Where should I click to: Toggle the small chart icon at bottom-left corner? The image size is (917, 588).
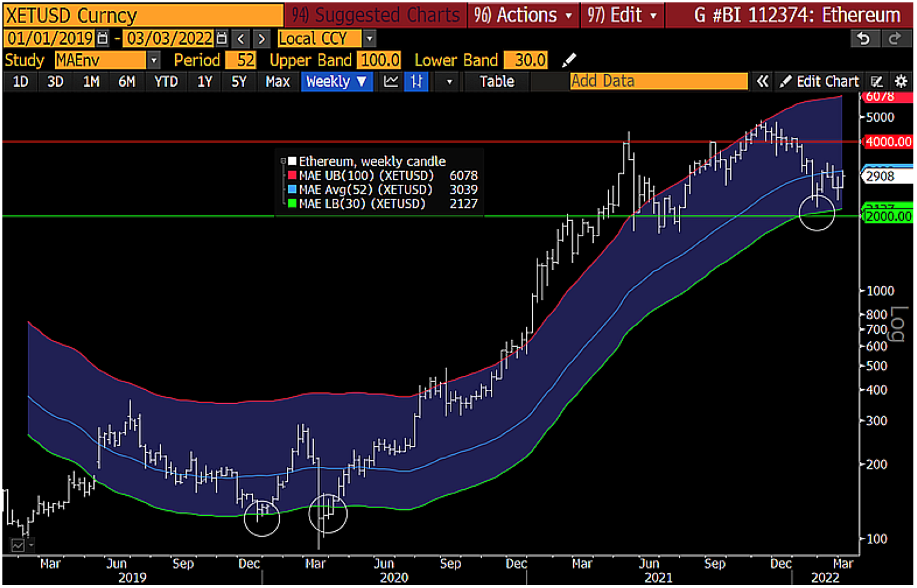17,545
